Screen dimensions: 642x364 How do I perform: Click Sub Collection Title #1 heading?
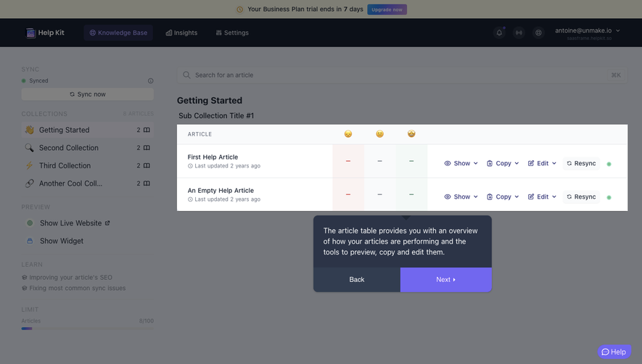point(216,116)
